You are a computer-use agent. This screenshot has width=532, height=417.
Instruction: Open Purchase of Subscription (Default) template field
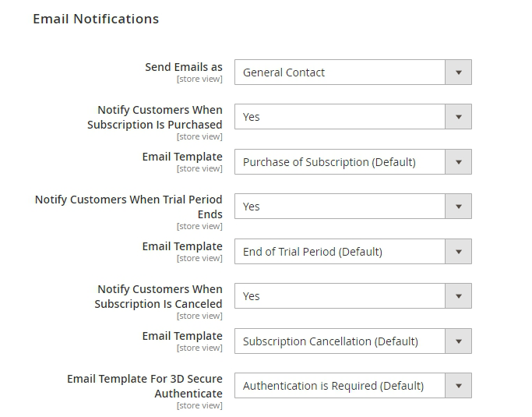[340, 162]
